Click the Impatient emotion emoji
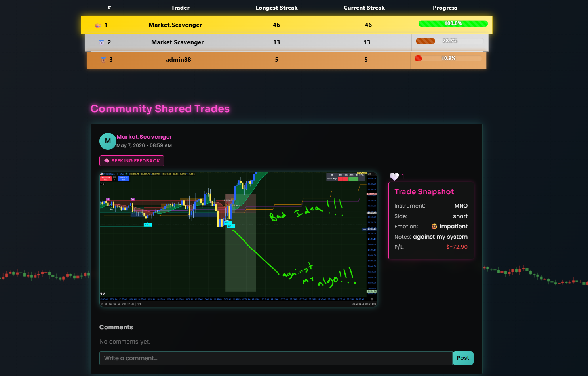The width and height of the screenshot is (588, 376). 434,226
